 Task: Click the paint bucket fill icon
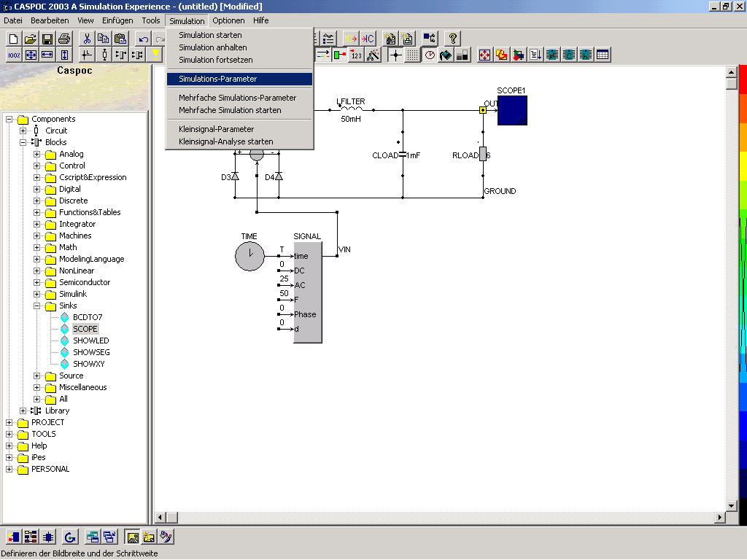coord(446,55)
